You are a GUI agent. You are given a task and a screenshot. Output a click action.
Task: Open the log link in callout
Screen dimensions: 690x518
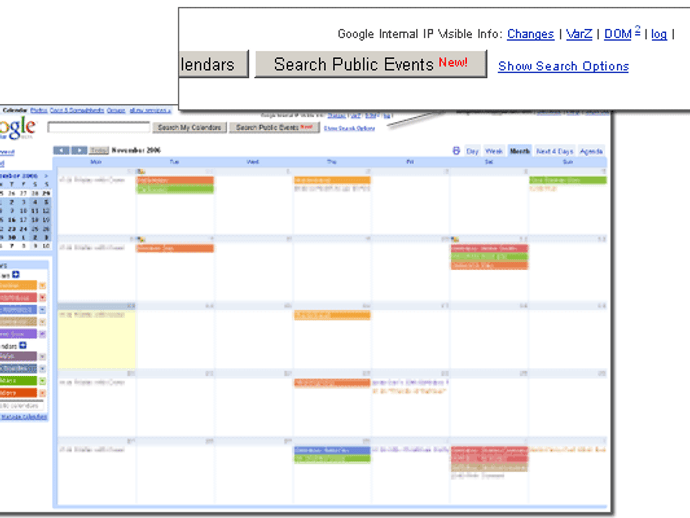[x=659, y=34]
